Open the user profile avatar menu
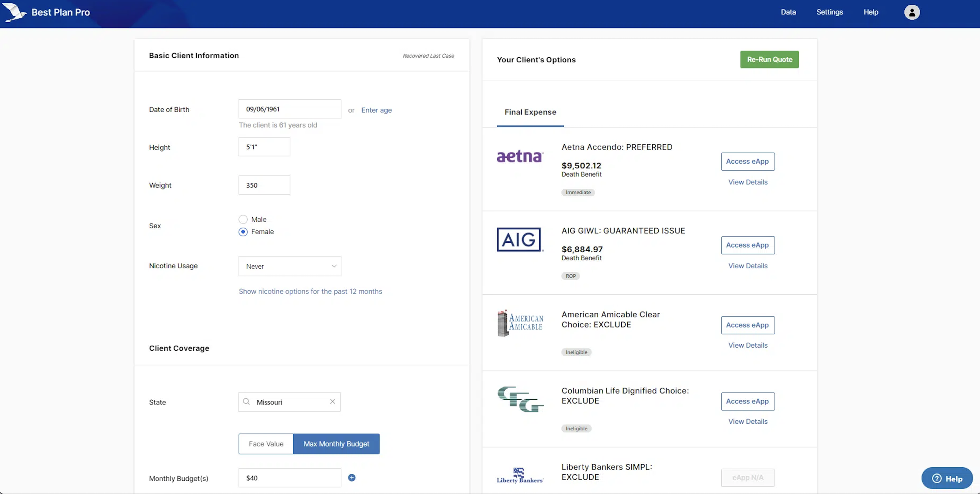Screen dimensions: 980x494 click(x=912, y=12)
